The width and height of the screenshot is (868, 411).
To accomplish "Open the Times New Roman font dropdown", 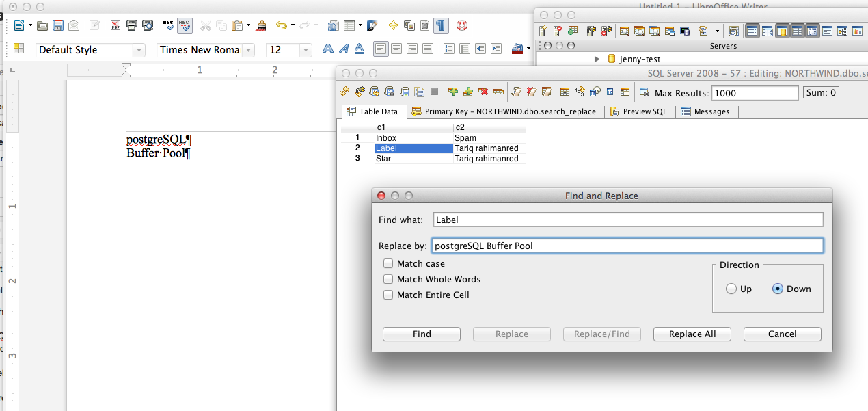I will point(249,50).
